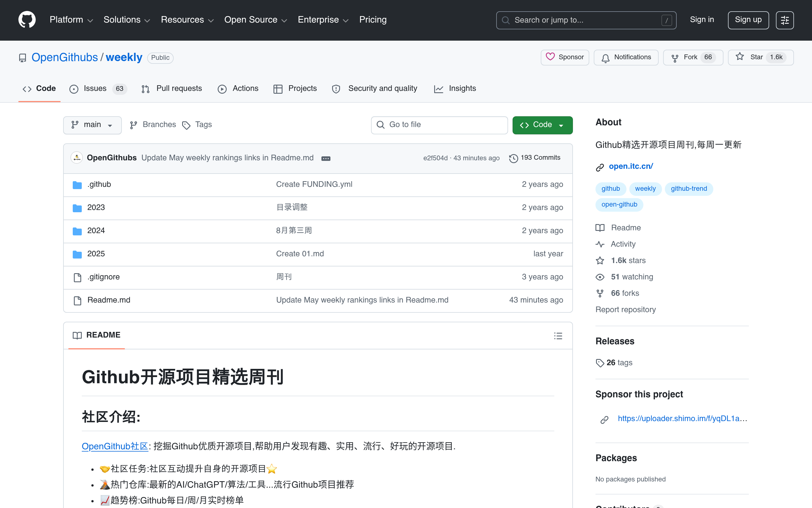Click the bell icon on Notifications button
This screenshot has height=508, width=812.
click(x=605, y=58)
